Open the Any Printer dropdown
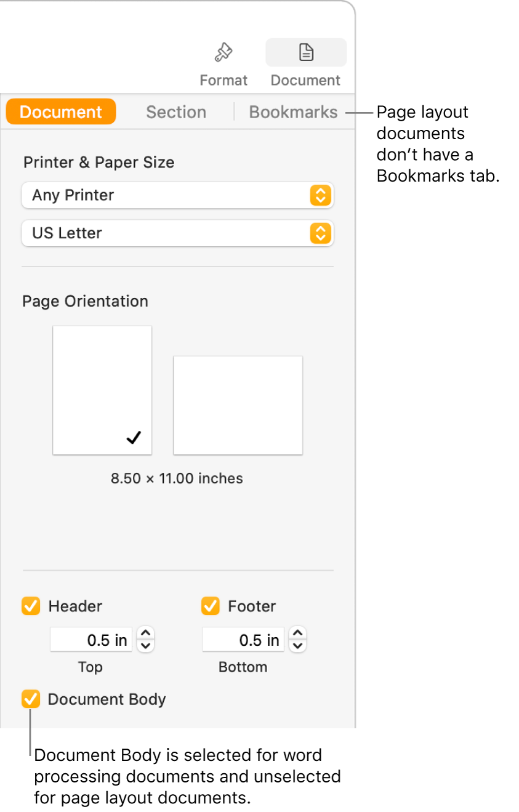This screenshot has height=812, width=519. pyautogui.click(x=177, y=195)
